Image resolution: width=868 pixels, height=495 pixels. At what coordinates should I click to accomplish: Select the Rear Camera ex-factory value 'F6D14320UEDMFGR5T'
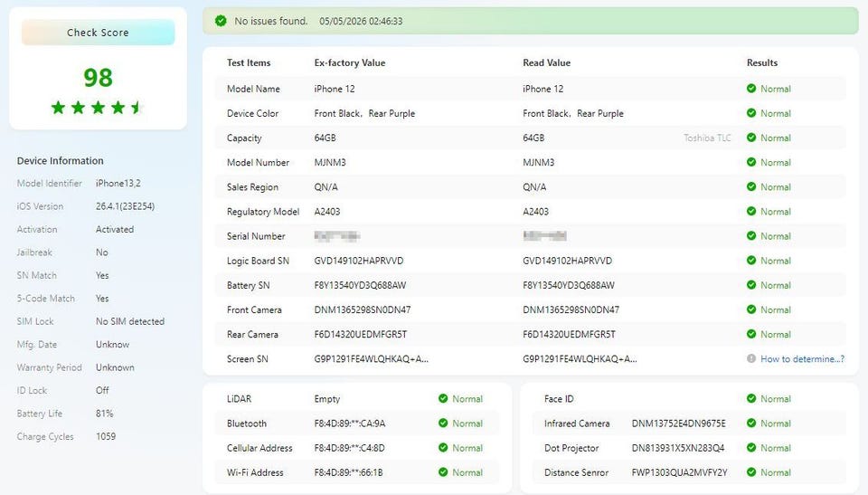361,334
